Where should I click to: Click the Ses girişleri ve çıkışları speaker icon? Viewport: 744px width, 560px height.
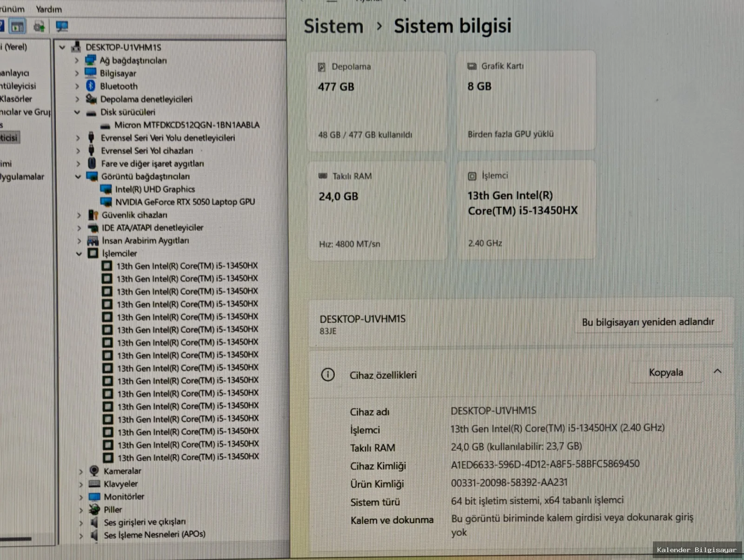(94, 522)
